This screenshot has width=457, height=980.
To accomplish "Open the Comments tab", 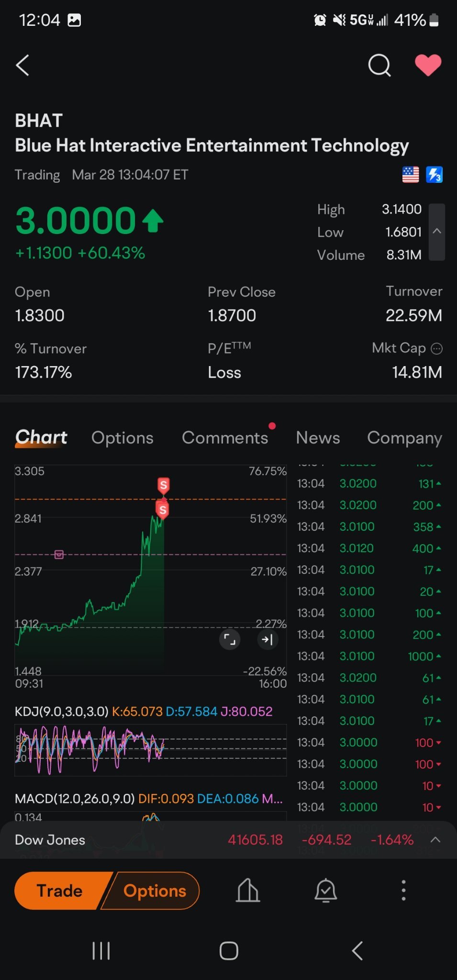I will point(225,437).
